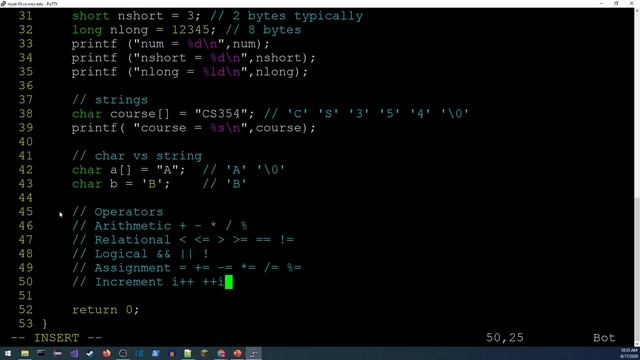Image resolution: width=640 pixels, height=360 pixels.
Task: Click the '50,25' cursor position indicator
Action: click(504, 338)
